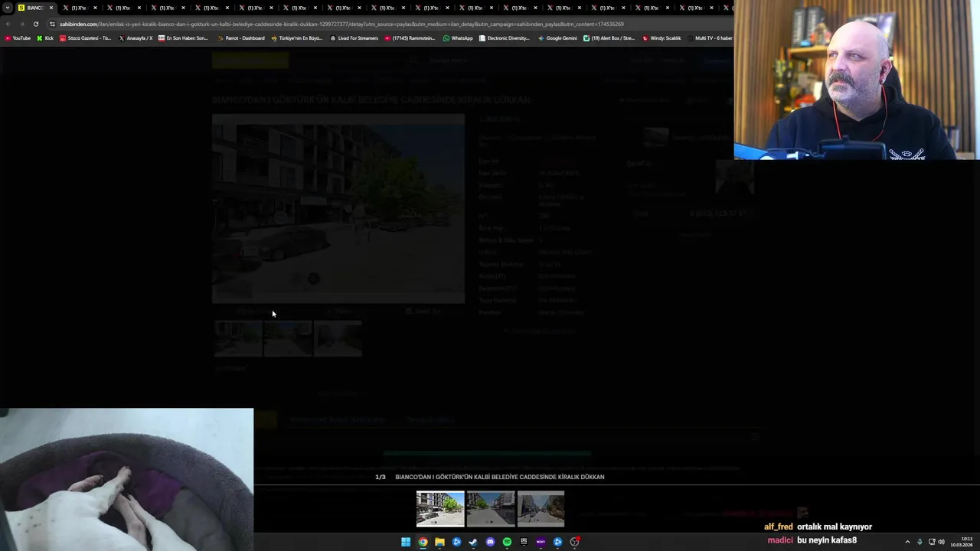View site information icon beside URL
The width and height of the screenshot is (980, 551).
(52, 24)
